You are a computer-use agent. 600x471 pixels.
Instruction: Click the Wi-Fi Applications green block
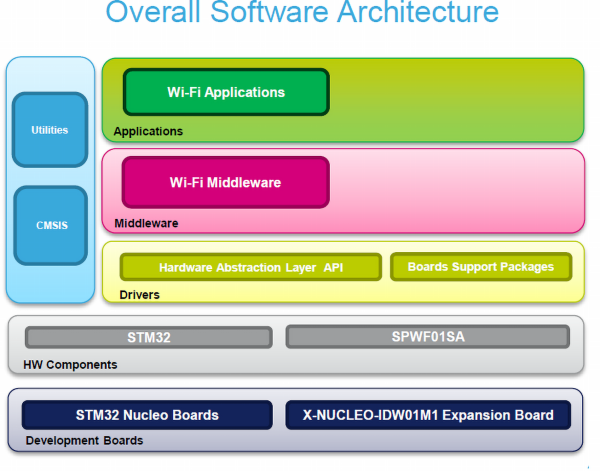[226, 92]
